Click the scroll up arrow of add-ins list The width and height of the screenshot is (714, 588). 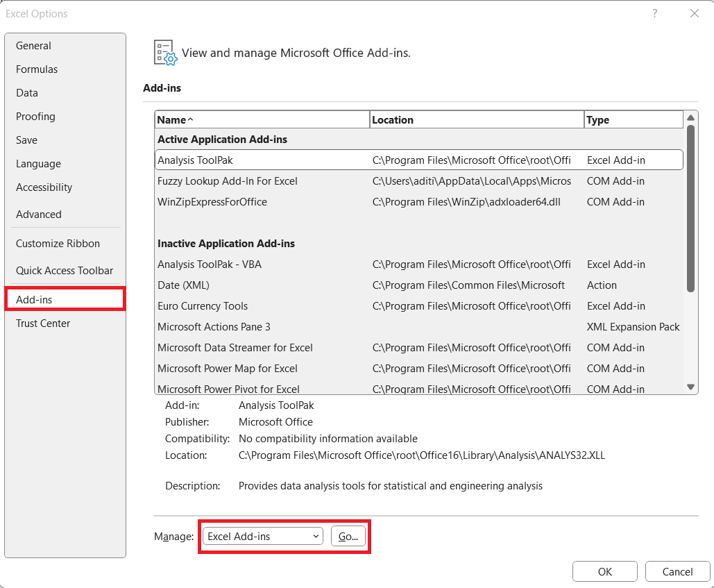pos(691,117)
